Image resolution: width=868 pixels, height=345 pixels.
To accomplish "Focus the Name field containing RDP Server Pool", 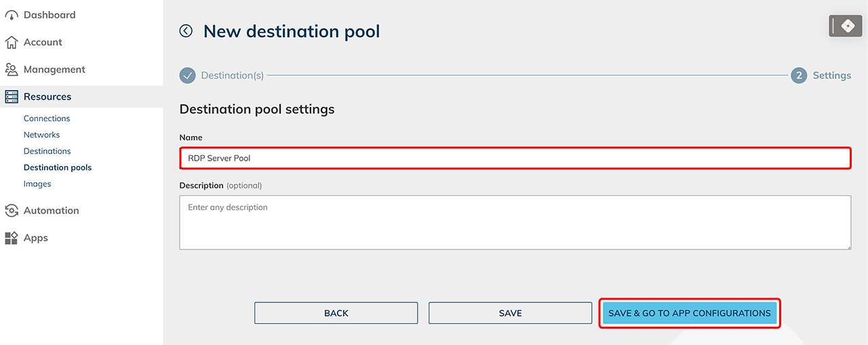I will [515, 158].
